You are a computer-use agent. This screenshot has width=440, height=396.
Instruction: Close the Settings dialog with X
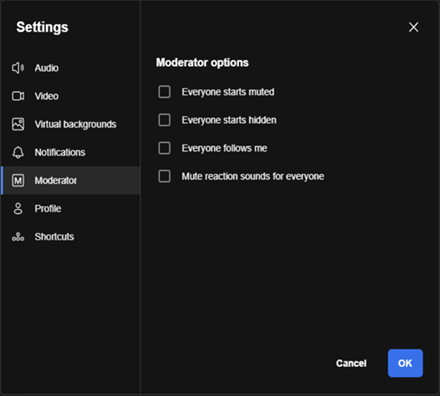click(413, 27)
